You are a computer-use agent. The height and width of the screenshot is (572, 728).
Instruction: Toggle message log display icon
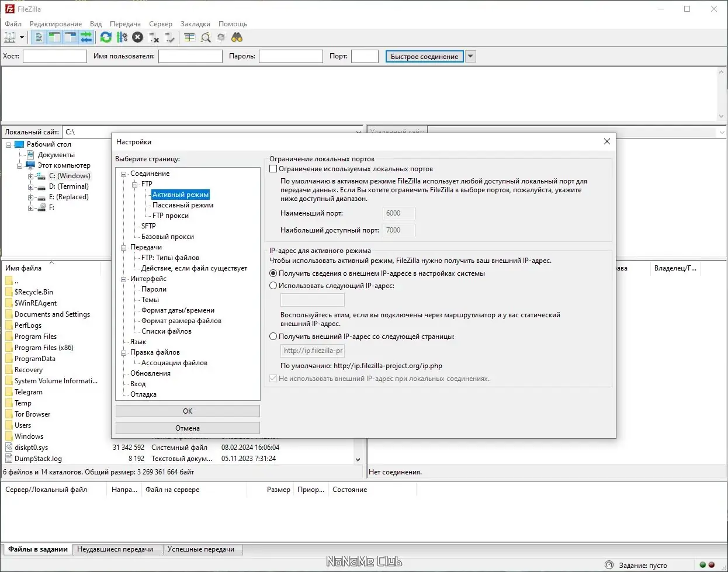click(39, 37)
